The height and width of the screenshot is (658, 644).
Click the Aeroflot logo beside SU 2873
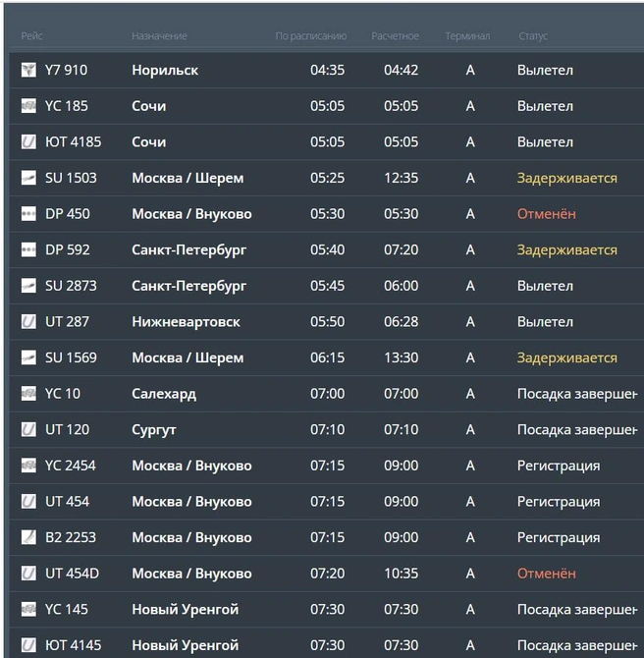(28, 286)
